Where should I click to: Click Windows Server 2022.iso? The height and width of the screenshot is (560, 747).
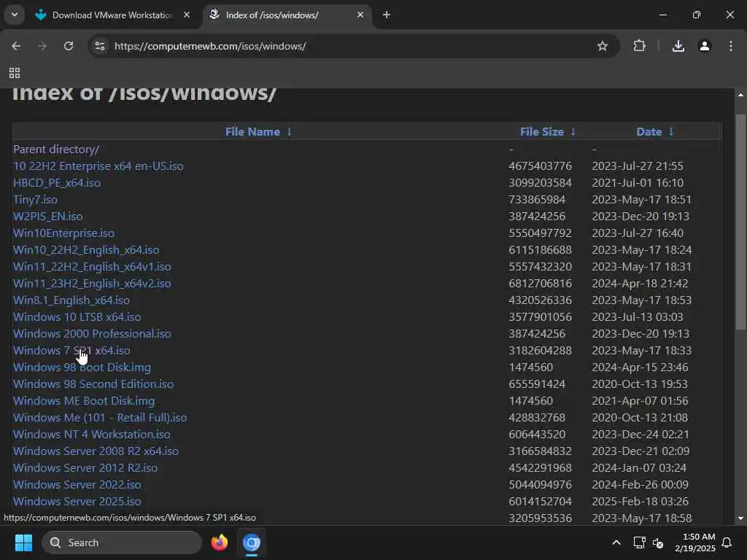click(x=77, y=485)
